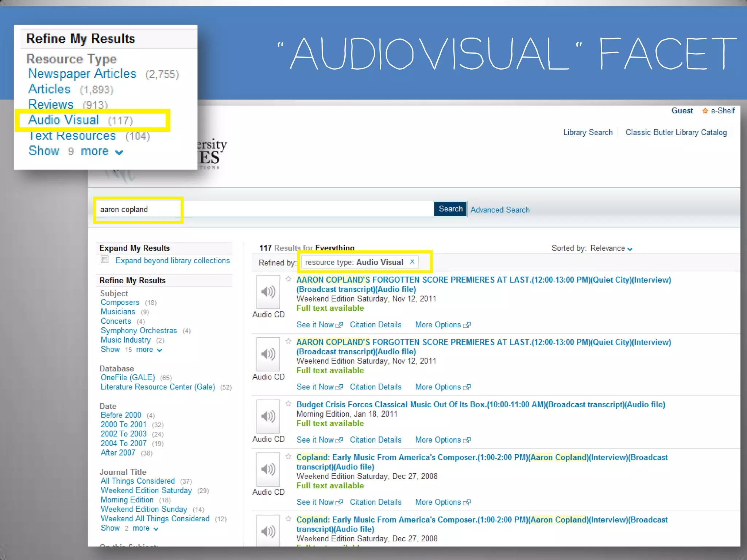Viewport: 747px width, 560px height.
Task: Go to Library Search tab
Action: 588,132
